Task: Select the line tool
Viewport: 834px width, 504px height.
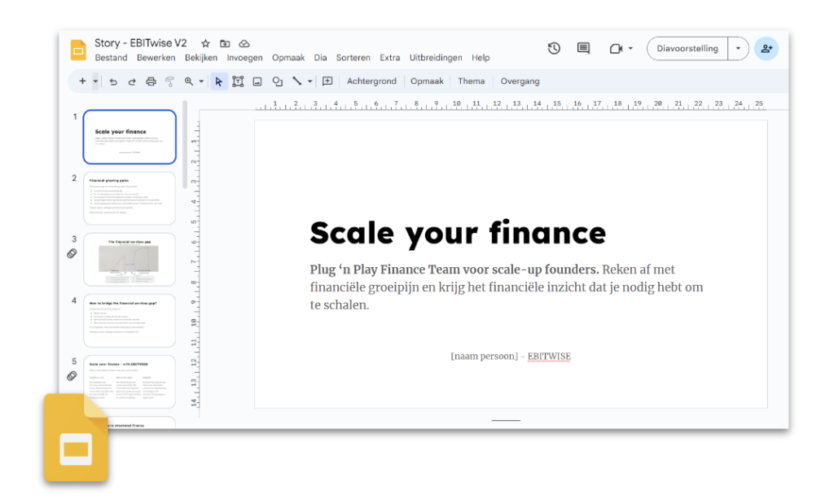Action: point(296,81)
